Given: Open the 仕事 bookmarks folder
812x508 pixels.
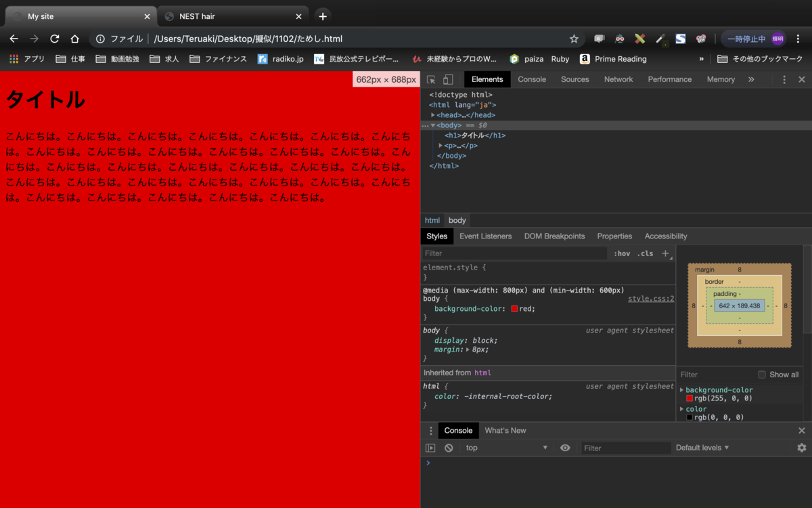Looking at the screenshot, I should pos(70,59).
